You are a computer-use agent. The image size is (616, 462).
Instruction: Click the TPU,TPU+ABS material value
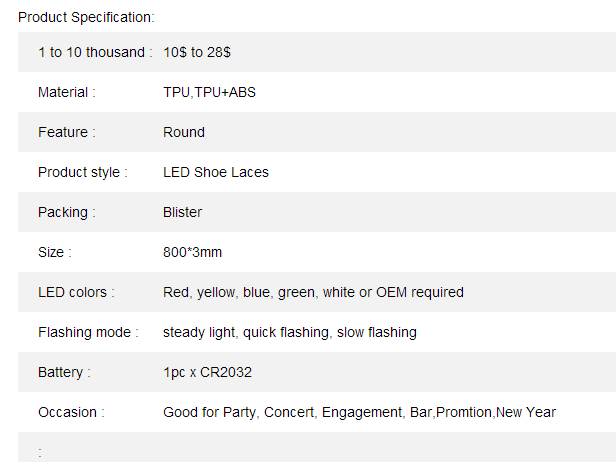[209, 92]
